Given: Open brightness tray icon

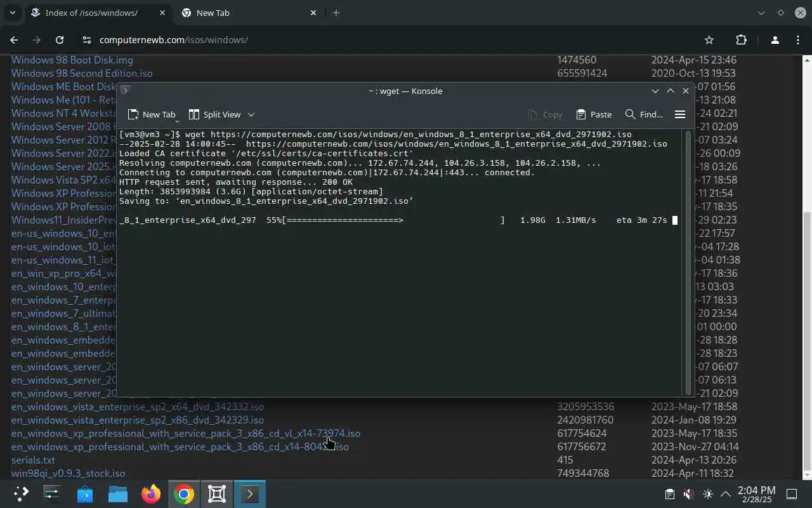Looking at the screenshot, I should [708, 494].
